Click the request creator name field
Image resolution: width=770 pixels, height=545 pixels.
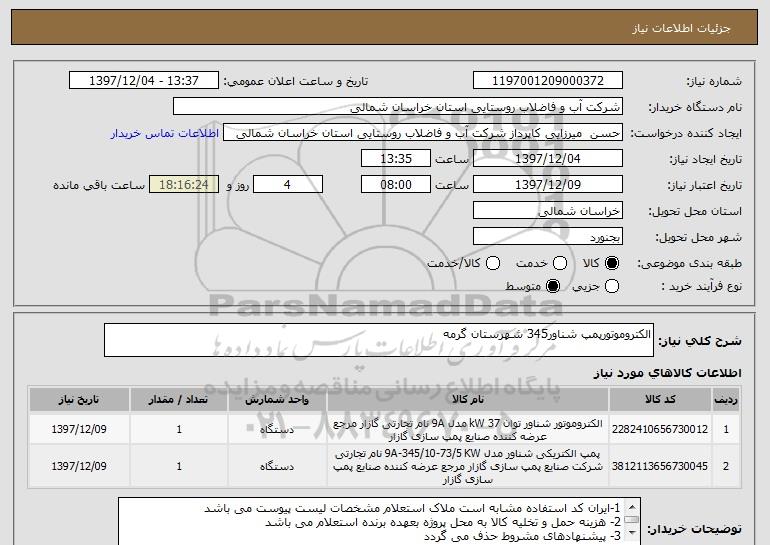point(423,133)
